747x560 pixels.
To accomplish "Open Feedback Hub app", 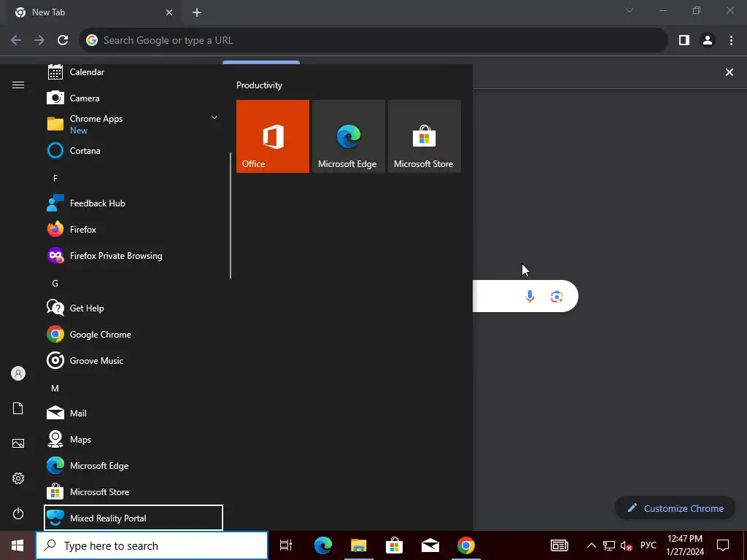I will (133, 203).
